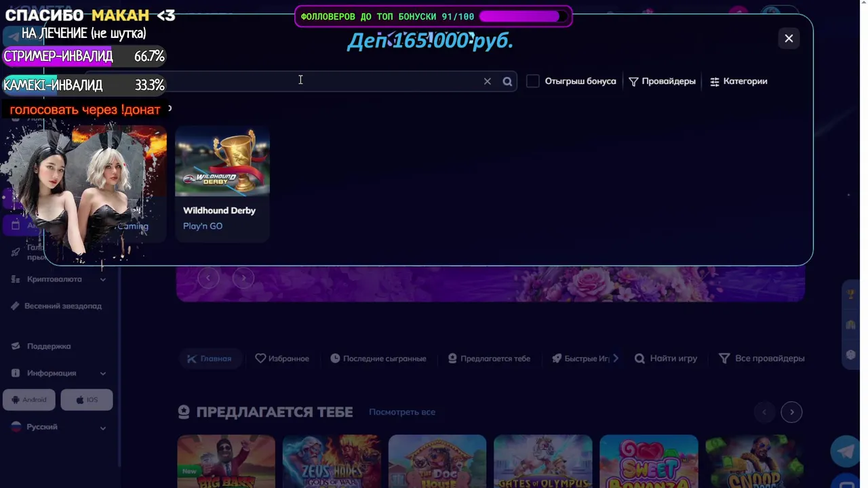Click the heart icon on Избранное
868x488 pixels.
260,359
